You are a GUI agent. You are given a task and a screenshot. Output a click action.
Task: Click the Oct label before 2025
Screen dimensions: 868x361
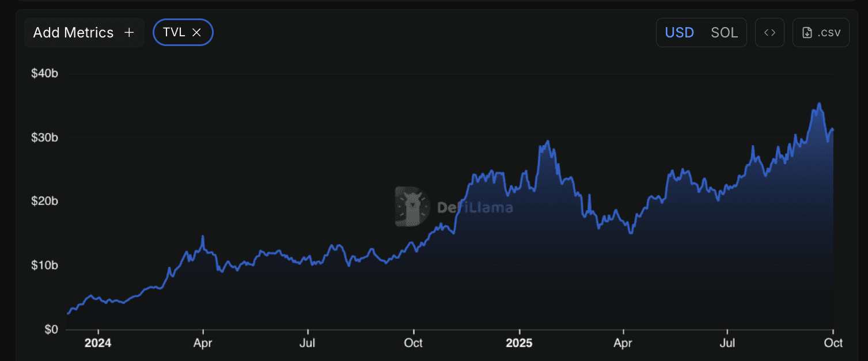click(414, 343)
